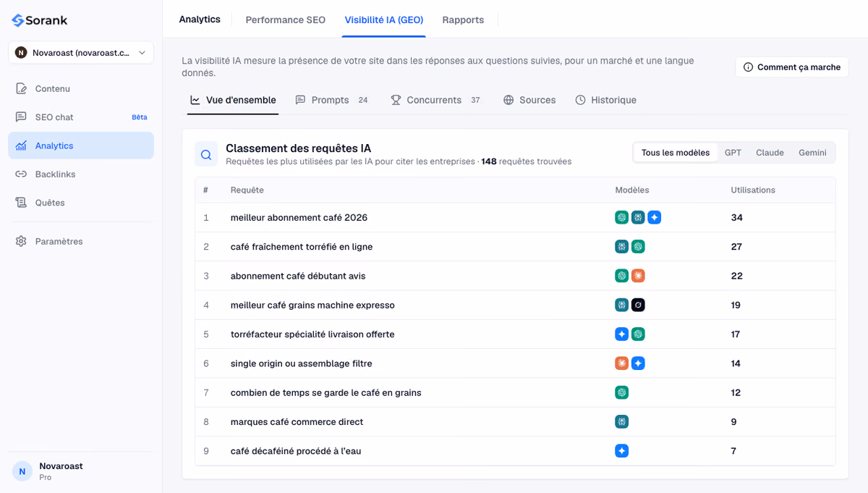868x493 pixels.
Task: Click "torréfacteur spécialité livraison offerte" request
Action: [312, 334]
